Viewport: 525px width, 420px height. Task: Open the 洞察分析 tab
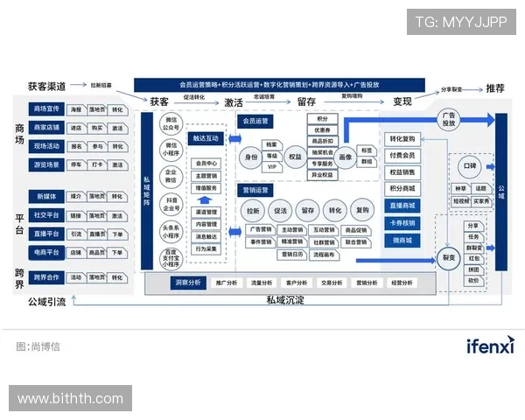tap(187, 283)
